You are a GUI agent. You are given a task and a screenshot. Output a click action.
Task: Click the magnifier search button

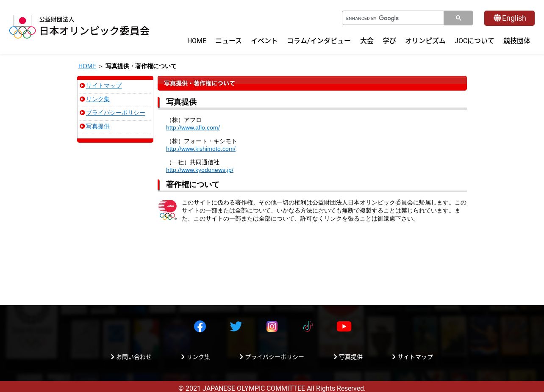pyautogui.click(x=458, y=18)
